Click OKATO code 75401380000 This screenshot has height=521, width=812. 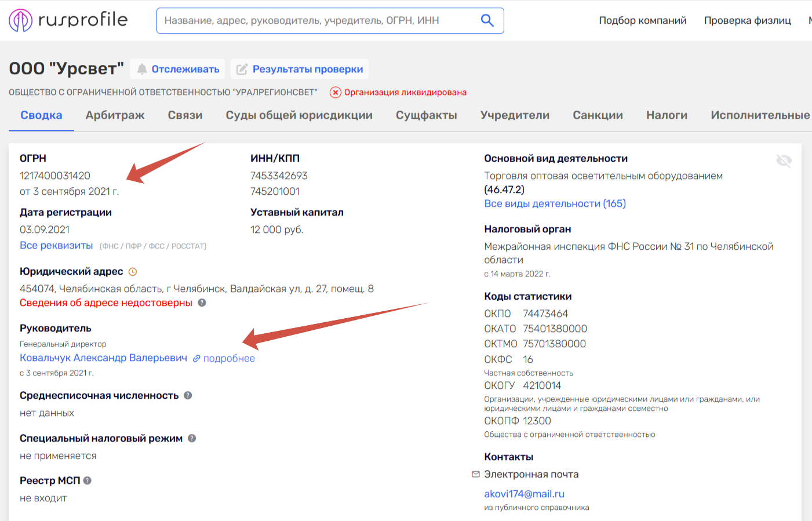(x=555, y=329)
